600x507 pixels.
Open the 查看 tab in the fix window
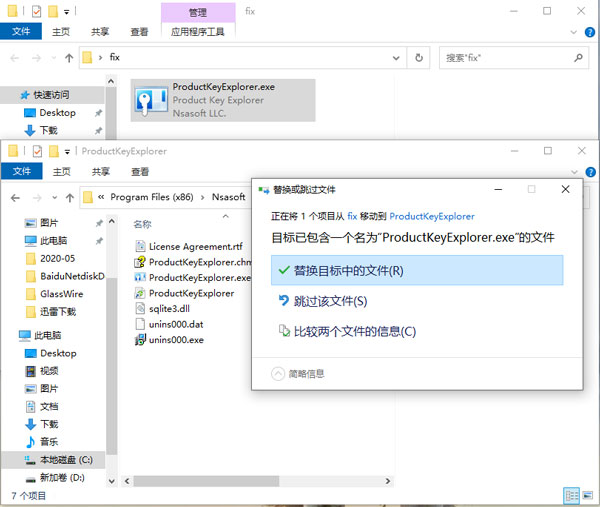click(139, 31)
